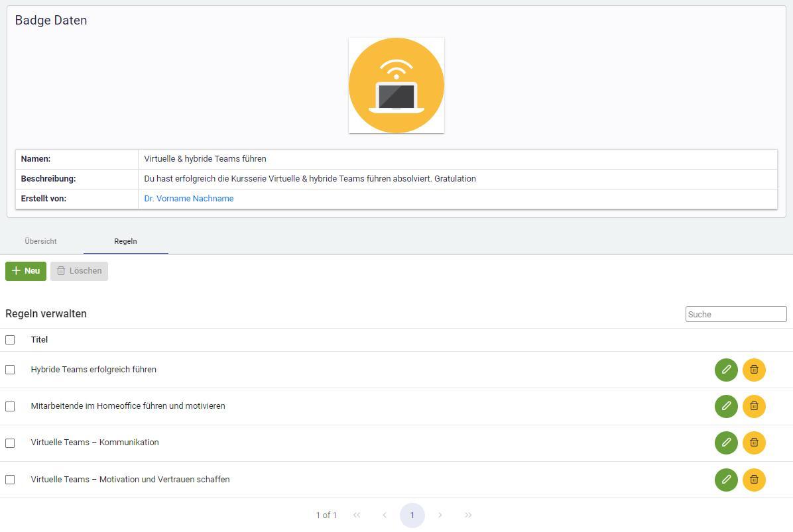The height and width of the screenshot is (532, 793).
Task: Edit the 'Motivation und Vertrauen schaffen' rule
Action: coord(726,480)
